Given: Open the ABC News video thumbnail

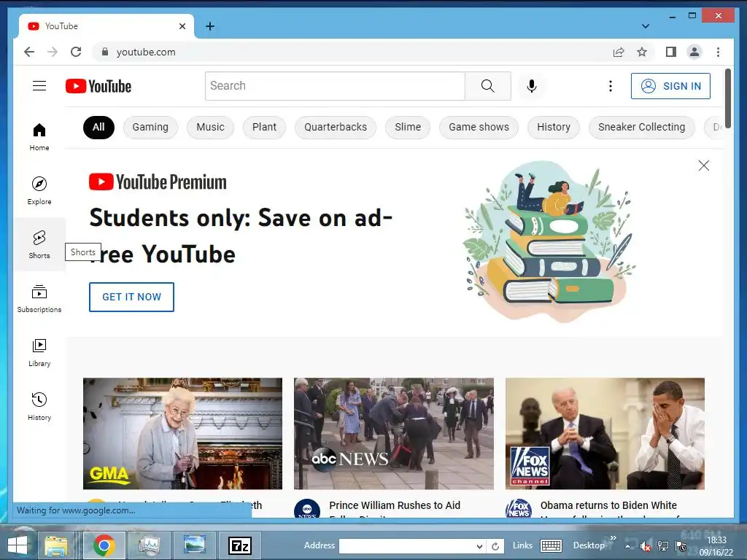Looking at the screenshot, I should tap(393, 433).
